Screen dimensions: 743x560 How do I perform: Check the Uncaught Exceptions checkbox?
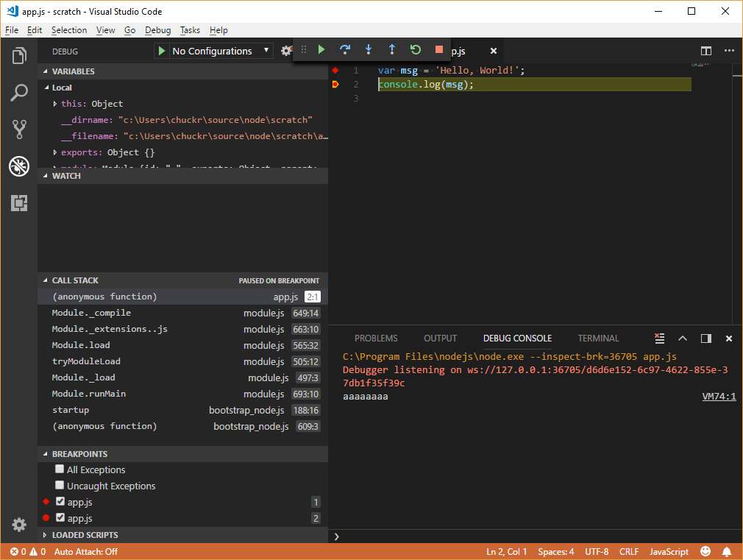tap(60, 486)
